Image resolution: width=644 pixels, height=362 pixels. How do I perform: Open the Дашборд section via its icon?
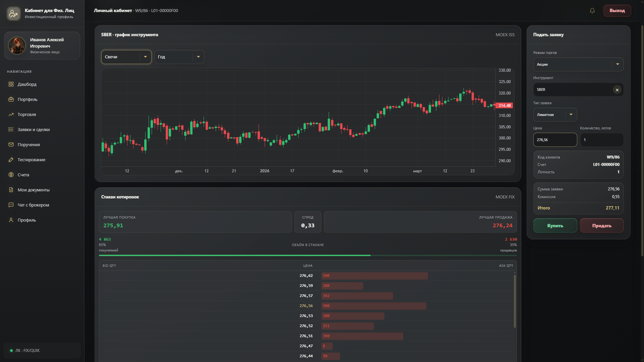(x=11, y=84)
